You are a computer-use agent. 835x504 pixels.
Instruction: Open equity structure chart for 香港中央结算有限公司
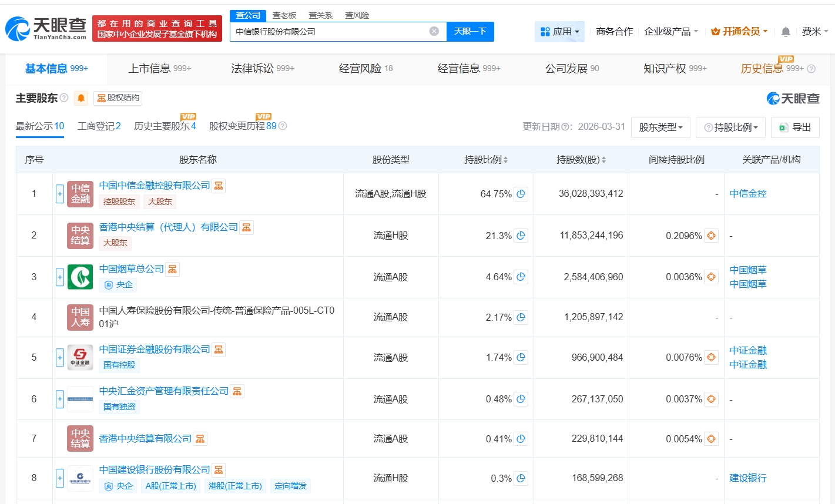click(x=200, y=439)
